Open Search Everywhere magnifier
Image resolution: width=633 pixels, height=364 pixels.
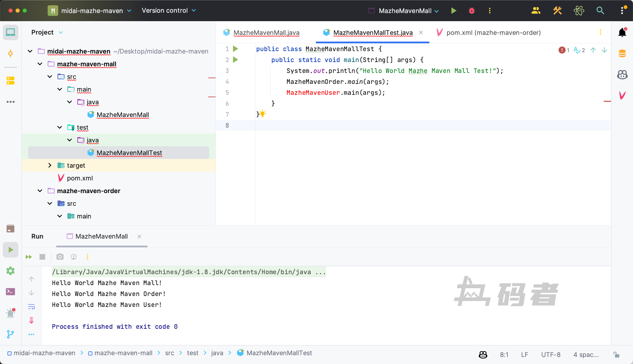click(x=600, y=11)
